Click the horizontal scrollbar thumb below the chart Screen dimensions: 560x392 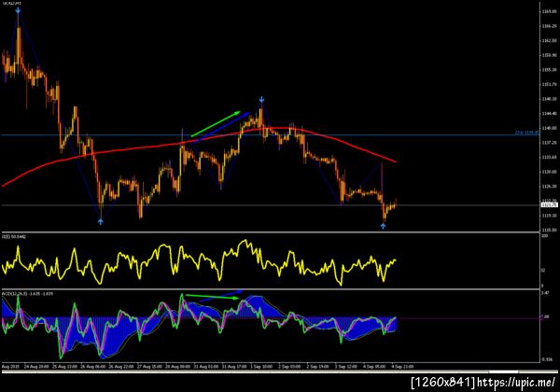coord(504,372)
